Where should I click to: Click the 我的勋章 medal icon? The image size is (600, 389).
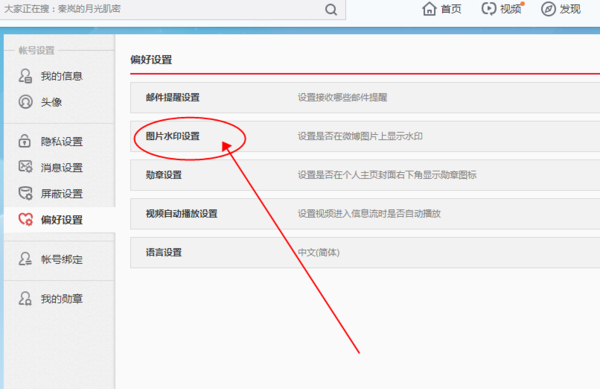25,298
